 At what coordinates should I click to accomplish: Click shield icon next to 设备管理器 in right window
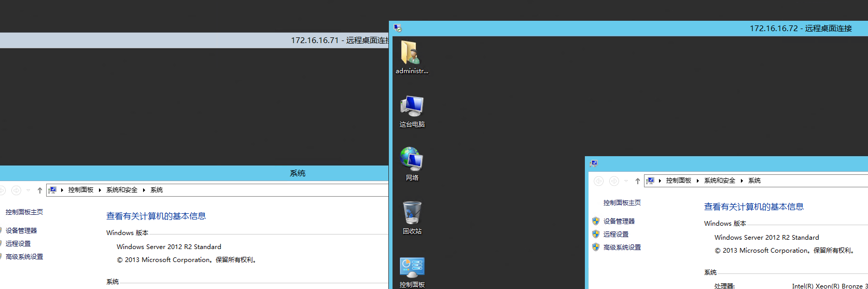(596, 221)
